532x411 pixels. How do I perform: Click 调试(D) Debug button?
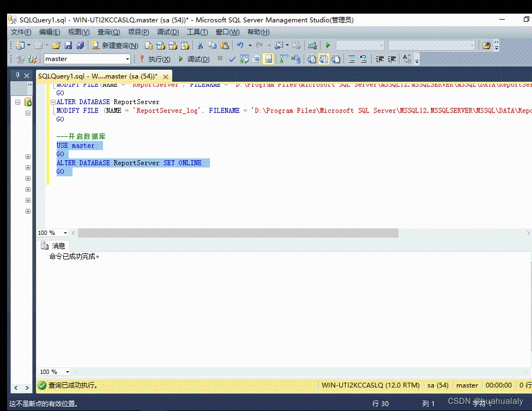[194, 59]
